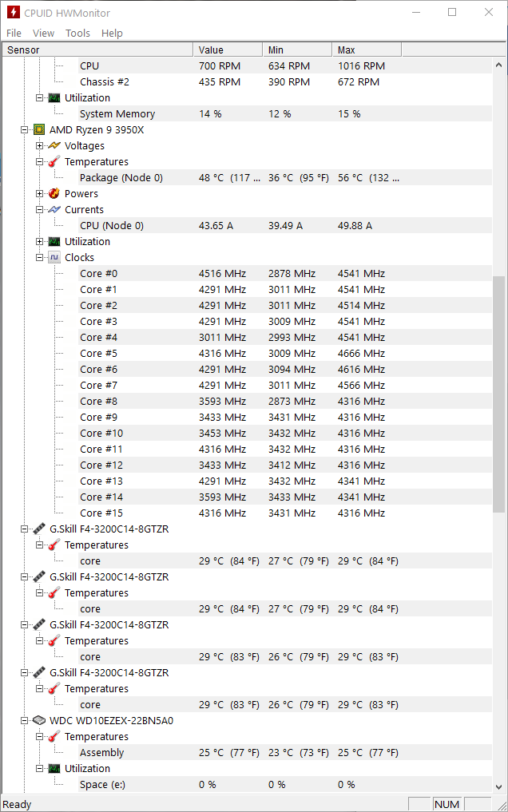
Task: Open the File menu
Action: pos(14,34)
